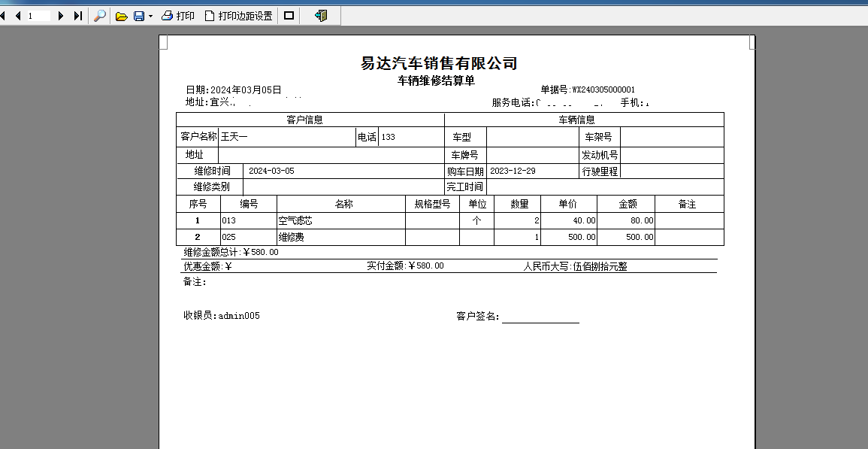
Task: Click the 维修类别 label
Action: 211,187
